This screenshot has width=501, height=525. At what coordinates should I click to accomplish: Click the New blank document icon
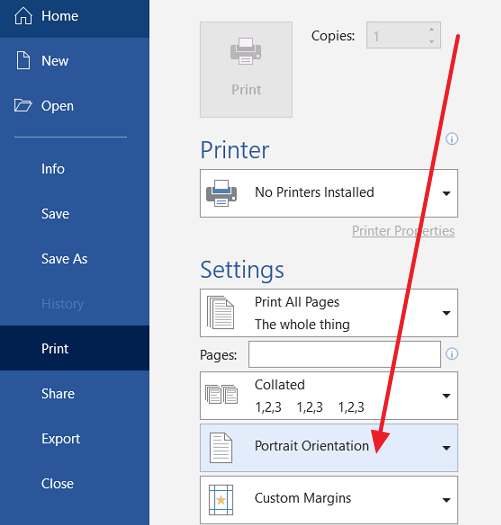[23, 60]
